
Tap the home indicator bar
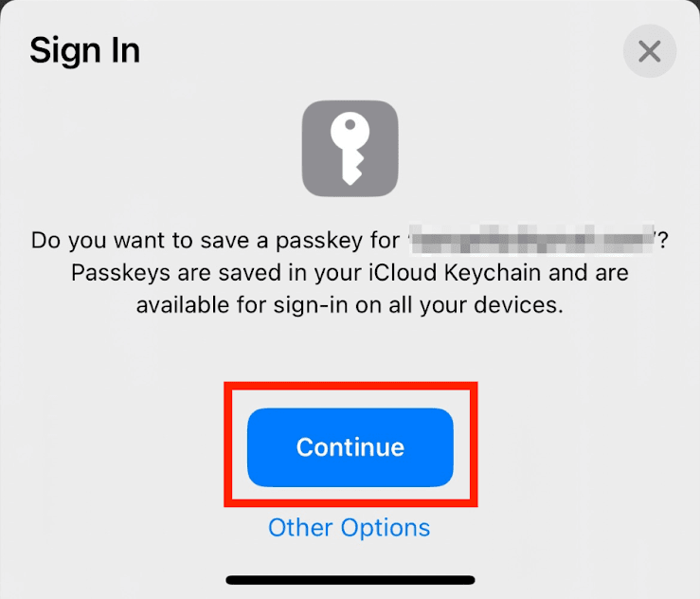(x=350, y=579)
